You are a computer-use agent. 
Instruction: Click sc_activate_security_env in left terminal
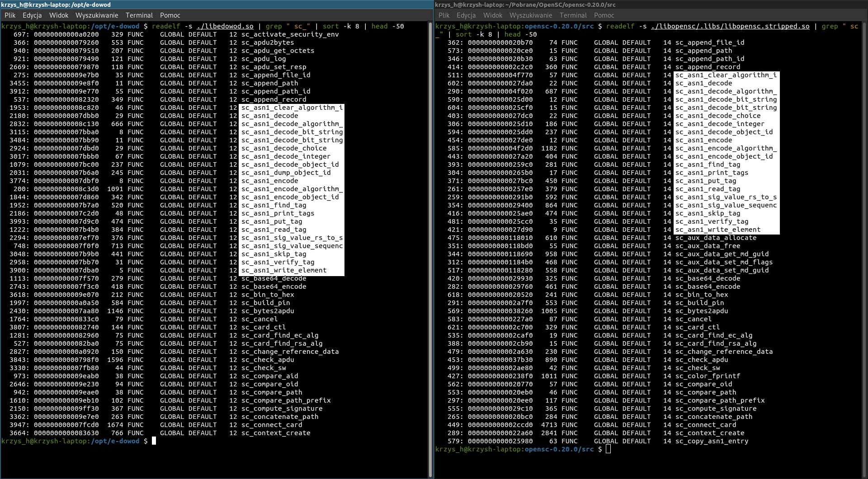[x=290, y=34]
